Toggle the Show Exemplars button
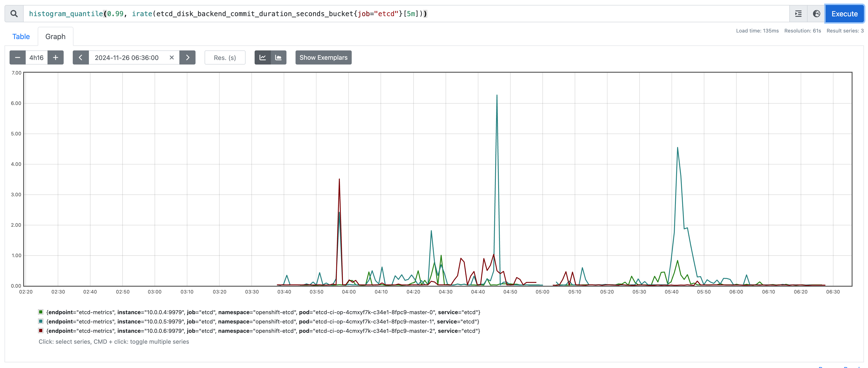Viewport: 868px width, 368px height. pos(323,57)
